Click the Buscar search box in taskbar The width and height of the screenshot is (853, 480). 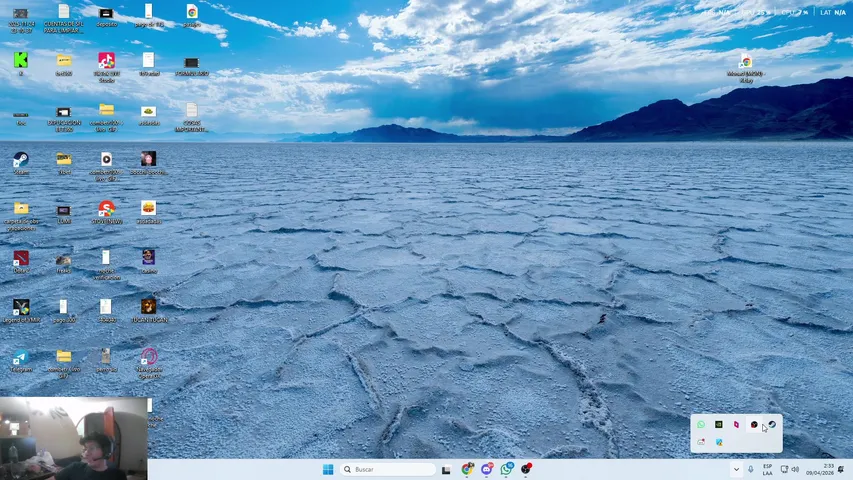(x=387, y=469)
